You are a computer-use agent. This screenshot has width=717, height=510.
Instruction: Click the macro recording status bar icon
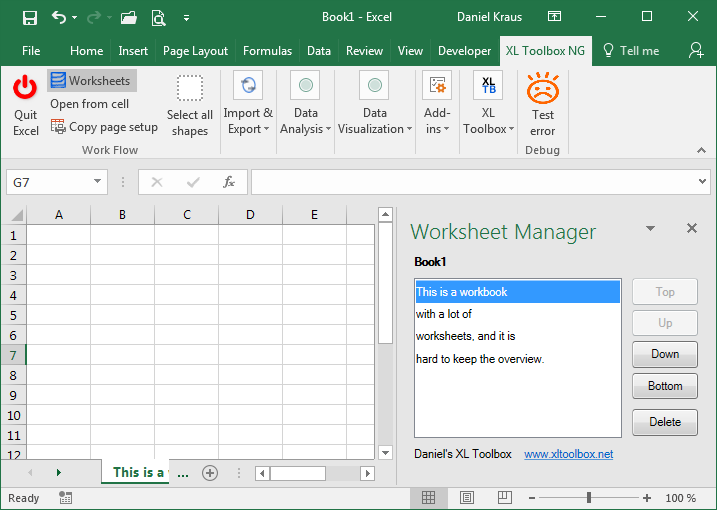coord(65,498)
